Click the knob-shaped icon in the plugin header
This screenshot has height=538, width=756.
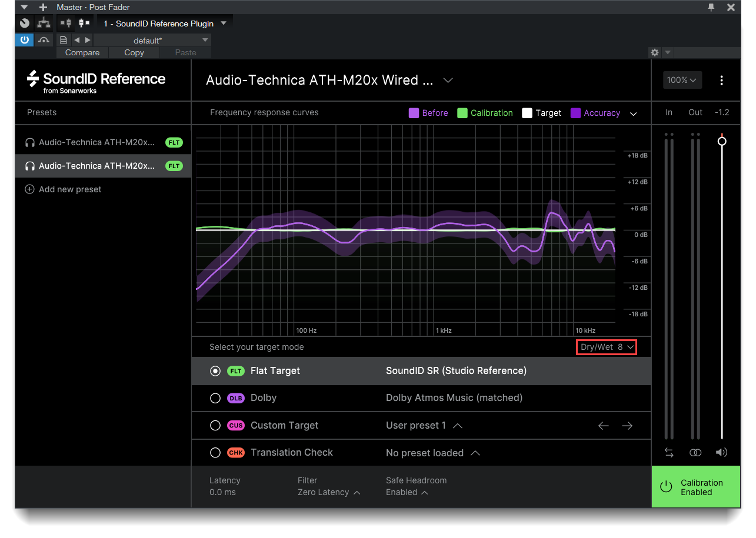tap(25, 23)
